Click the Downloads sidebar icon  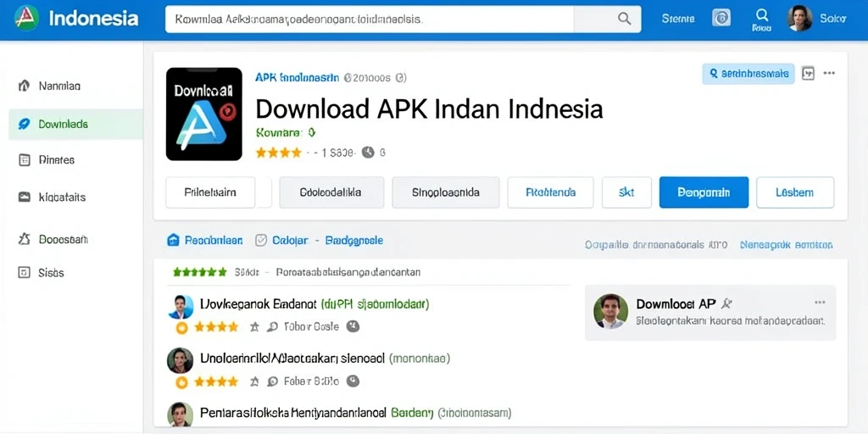24,124
